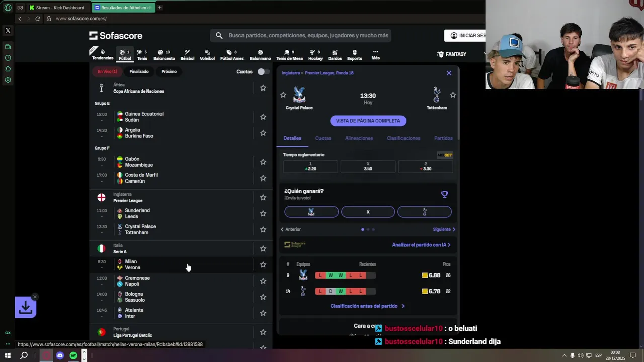Favorite the Copa Africana de Naciones league
This screenshot has height=362, width=644.
point(263,88)
